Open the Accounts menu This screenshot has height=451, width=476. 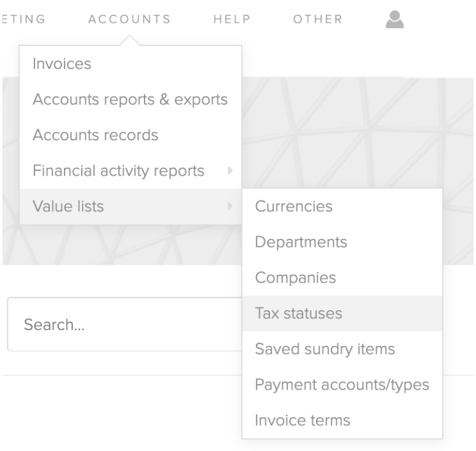click(130, 19)
